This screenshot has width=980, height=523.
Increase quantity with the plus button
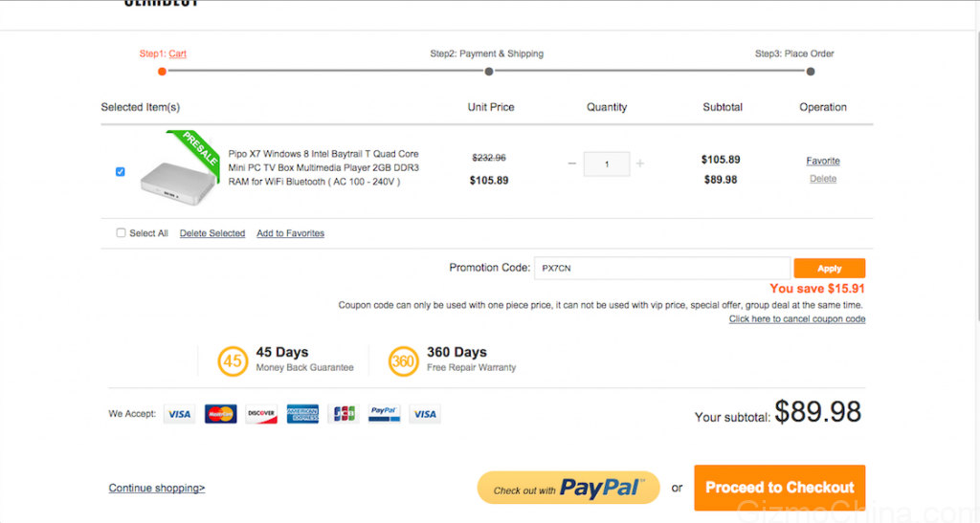pyautogui.click(x=640, y=163)
